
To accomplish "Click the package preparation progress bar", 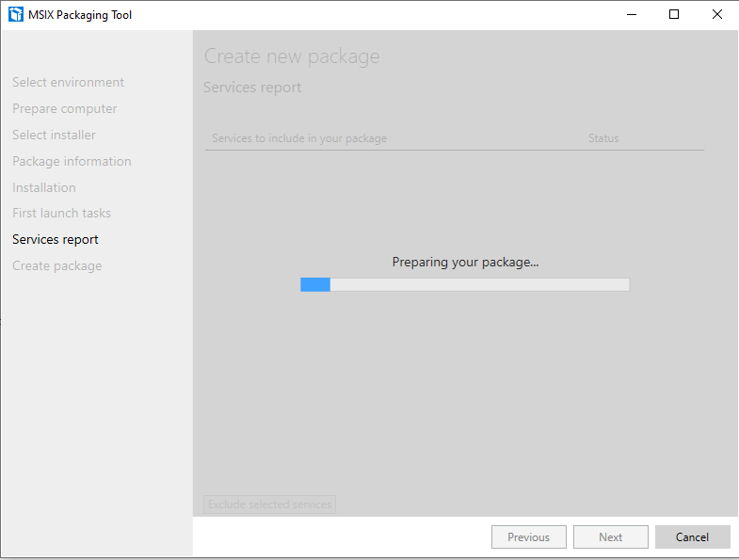I will 464,284.
